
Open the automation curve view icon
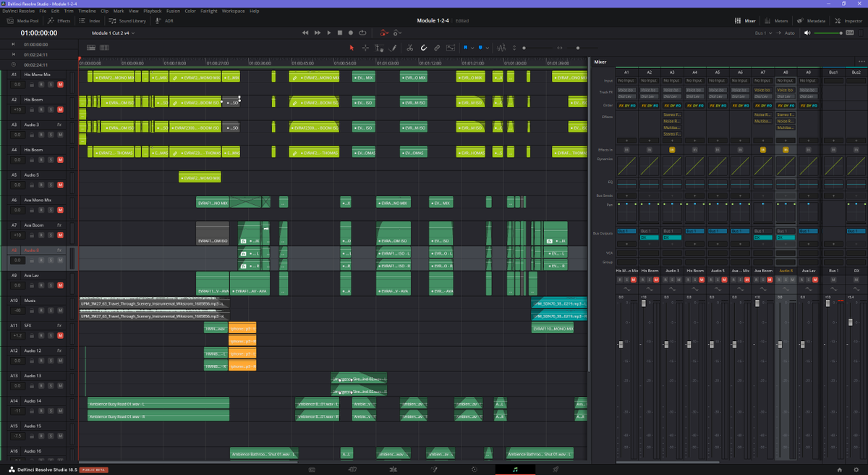pyautogui.click(x=451, y=48)
